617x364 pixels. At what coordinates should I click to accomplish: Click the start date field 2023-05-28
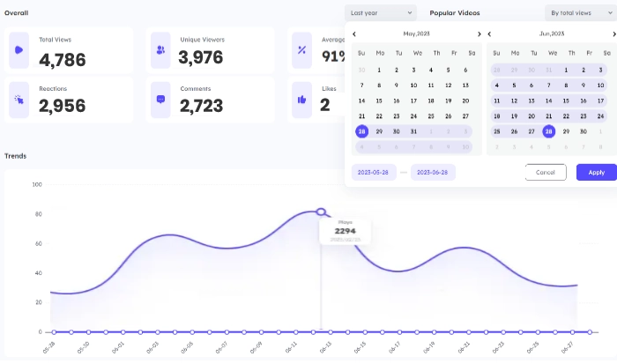(374, 172)
